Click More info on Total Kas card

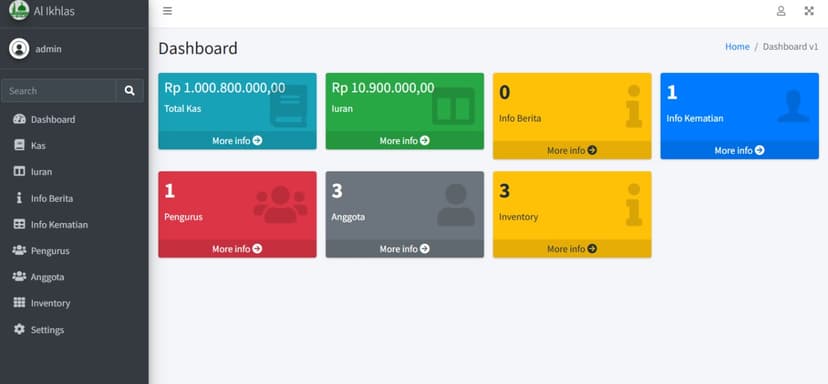click(237, 141)
